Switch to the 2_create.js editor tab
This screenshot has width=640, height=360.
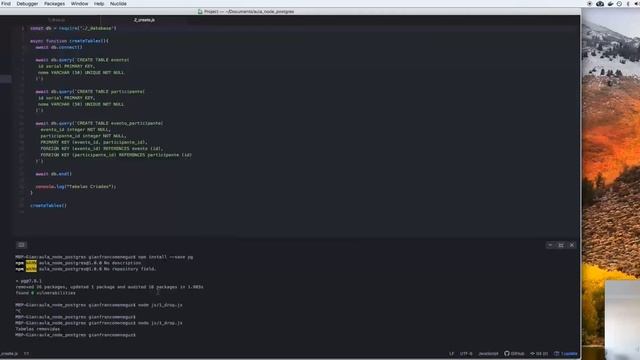point(144,20)
